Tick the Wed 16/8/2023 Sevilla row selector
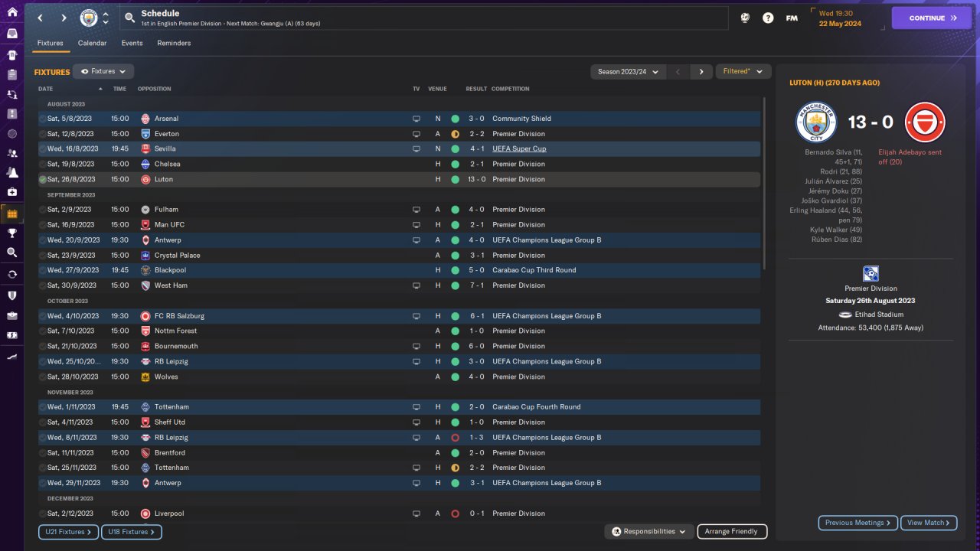Image resolution: width=980 pixels, height=551 pixels. point(43,148)
